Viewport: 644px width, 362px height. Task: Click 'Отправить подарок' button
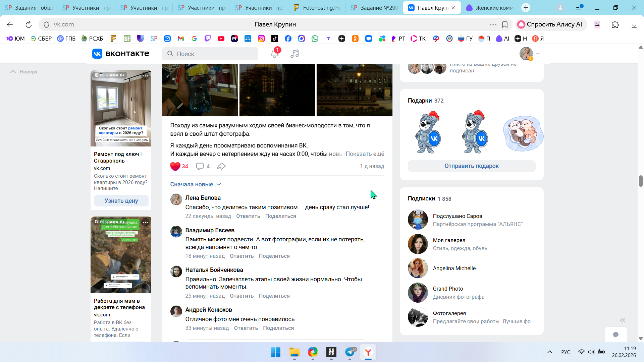click(471, 166)
